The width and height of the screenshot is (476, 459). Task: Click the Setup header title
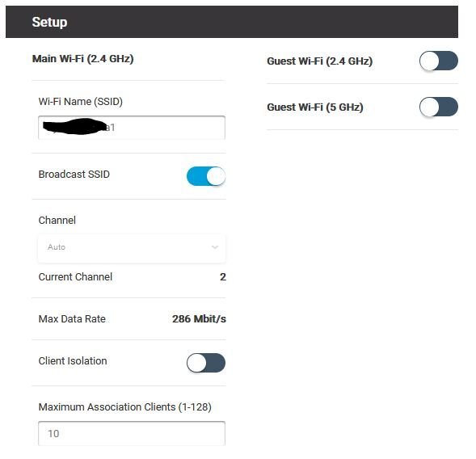pyautogui.click(x=49, y=22)
